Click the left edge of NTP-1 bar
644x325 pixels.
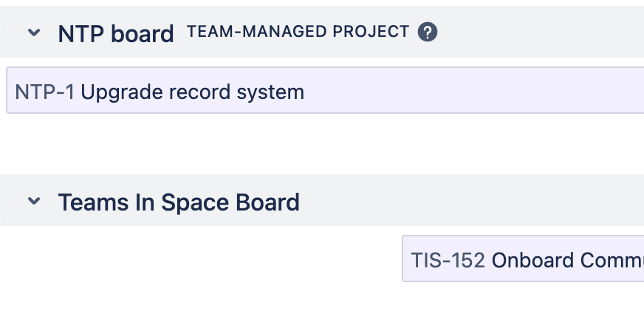(x=8, y=91)
